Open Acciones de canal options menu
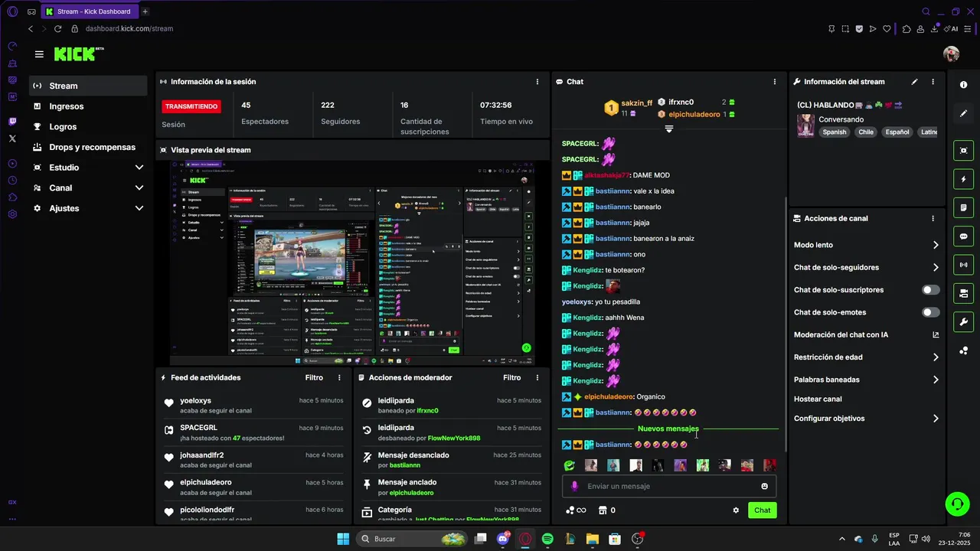980x551 pixels. [933, 218]
